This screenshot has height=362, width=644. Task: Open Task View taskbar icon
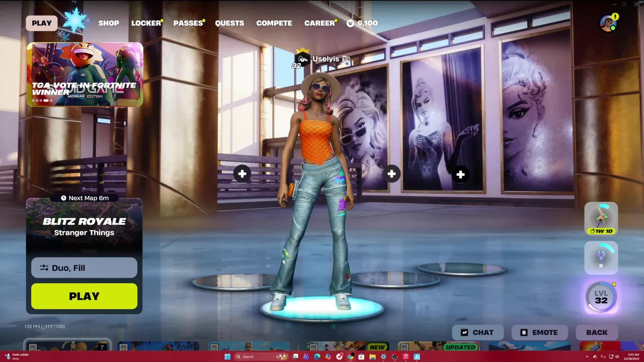pyautogui.click(x=295, y=356)
